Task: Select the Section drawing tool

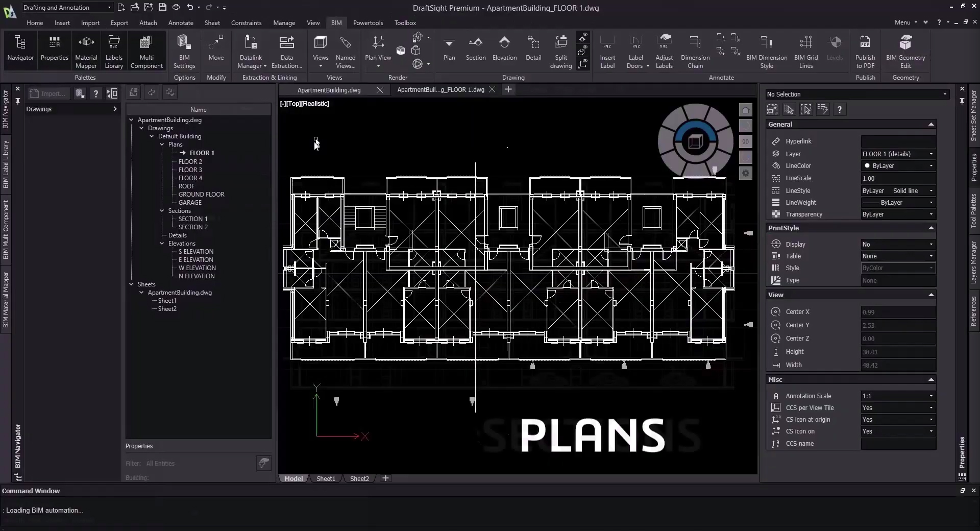Action: [x=475, y=49]
